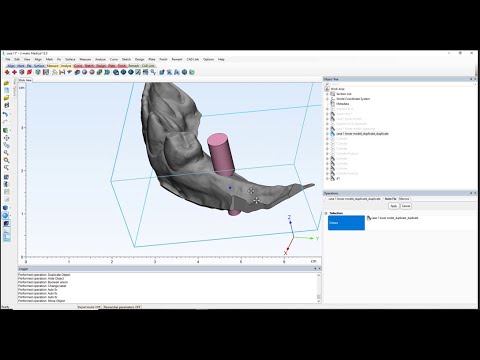Screen dimensions: 480x360
Task: Click the blue cube icon in left toolbar
Action: [5, 208]
